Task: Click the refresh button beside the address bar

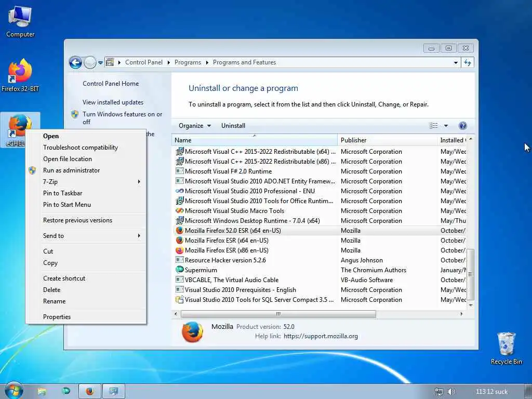Action: coord(468,62)
